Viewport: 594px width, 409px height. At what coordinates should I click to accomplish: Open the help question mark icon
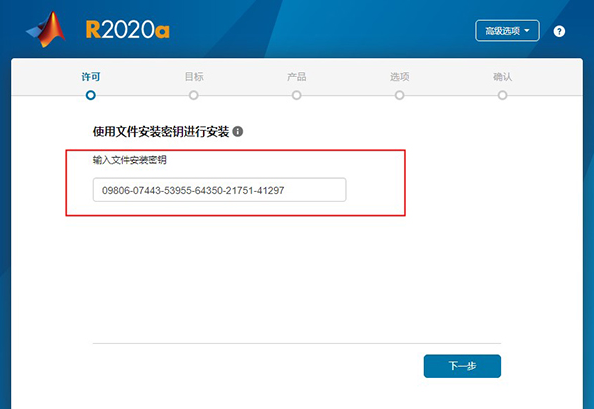click(559, 31)
